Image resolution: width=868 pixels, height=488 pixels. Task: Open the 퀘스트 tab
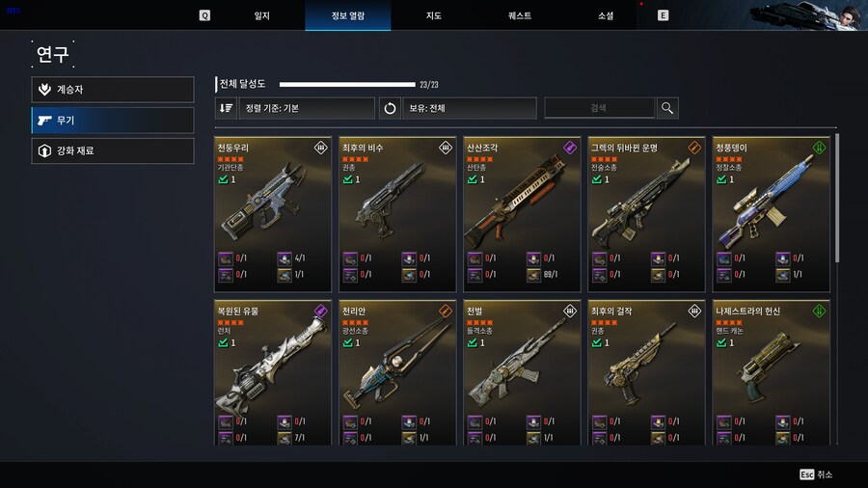(520, 15)
